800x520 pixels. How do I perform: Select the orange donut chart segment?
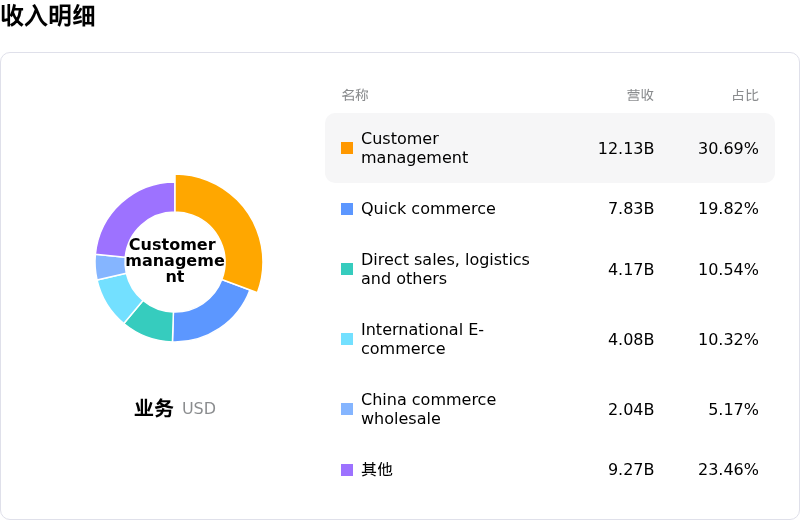232,230
